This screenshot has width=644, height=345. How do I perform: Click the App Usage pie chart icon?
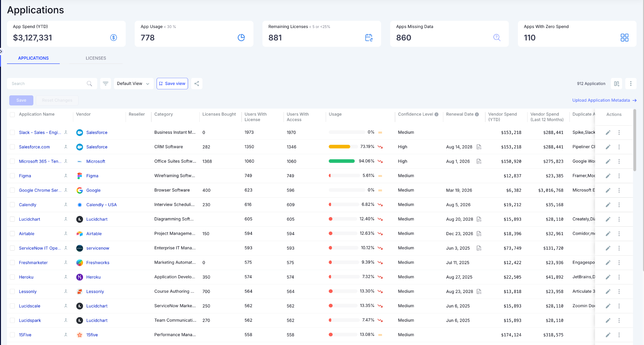tap(241, 38)
